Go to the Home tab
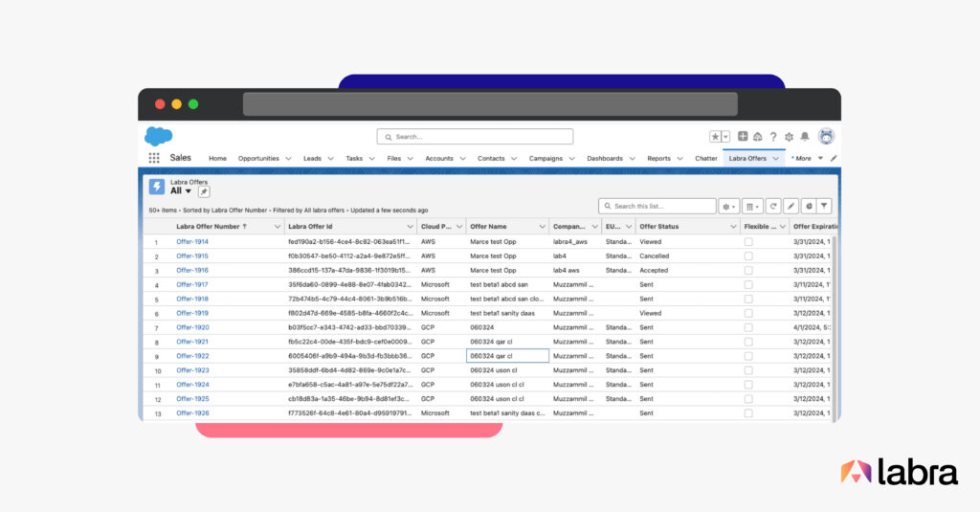Image resolution: width=980 pixels, height=512 pixels. [217, 159]
